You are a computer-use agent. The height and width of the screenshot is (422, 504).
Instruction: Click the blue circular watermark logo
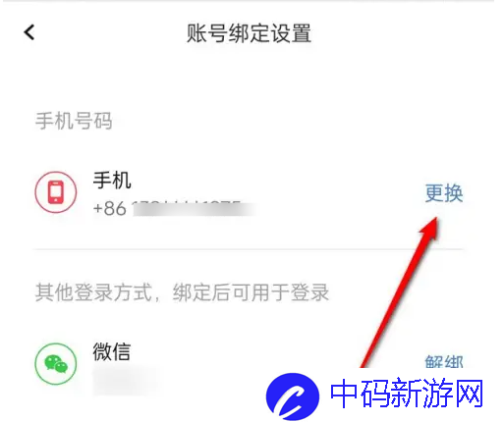point(293,396)
